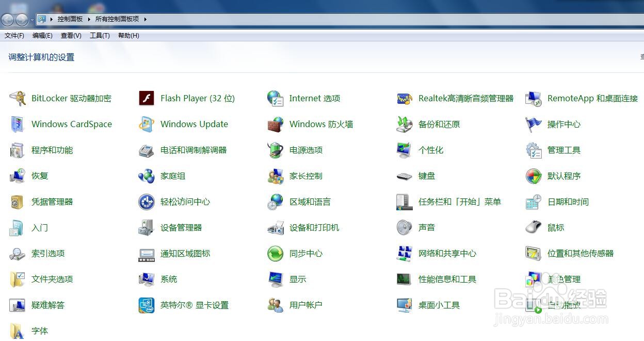Click the 用户帐户 link text
The height and width of the screenshot is (341, 644).
point(306,305)
